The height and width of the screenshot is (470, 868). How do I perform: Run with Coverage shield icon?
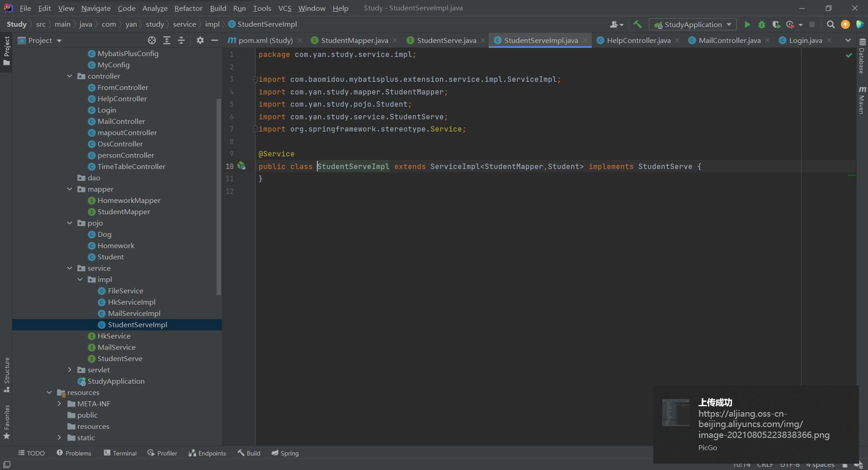[x=777, y=24]
